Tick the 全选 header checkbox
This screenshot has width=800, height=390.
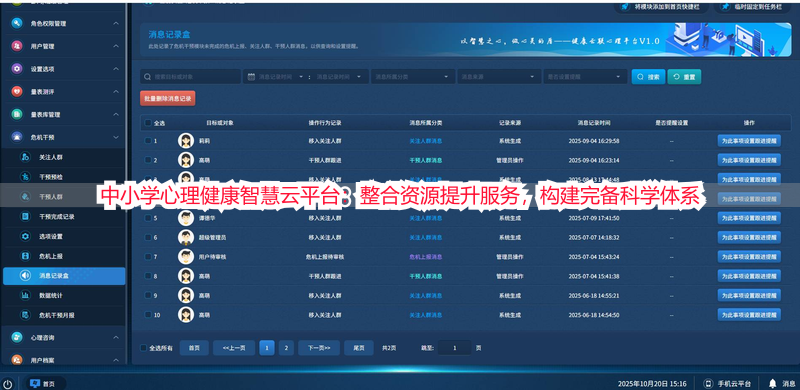[148, 123]
